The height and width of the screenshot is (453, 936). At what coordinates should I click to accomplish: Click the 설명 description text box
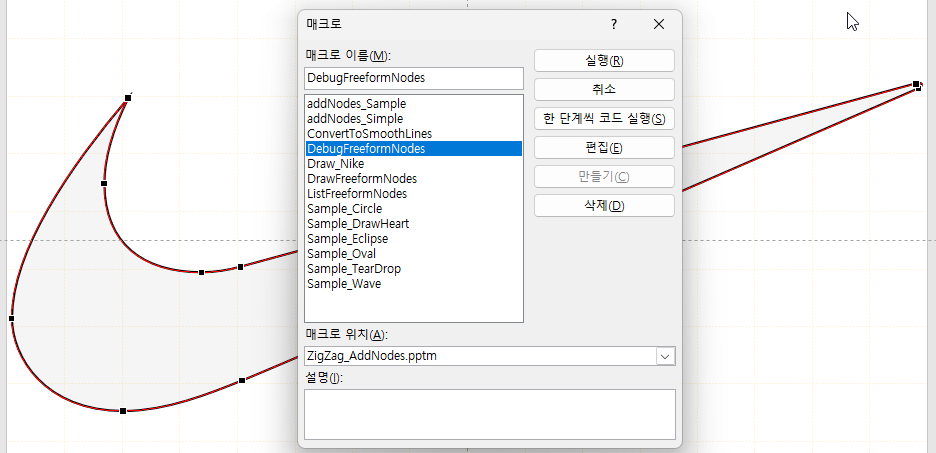(x=489, y=414)
